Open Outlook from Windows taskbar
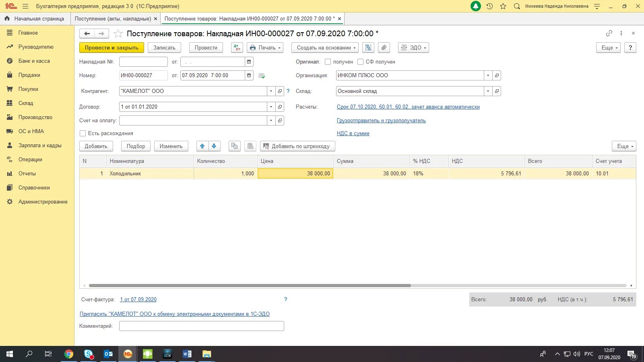644x362 pixels. [108, 354]
